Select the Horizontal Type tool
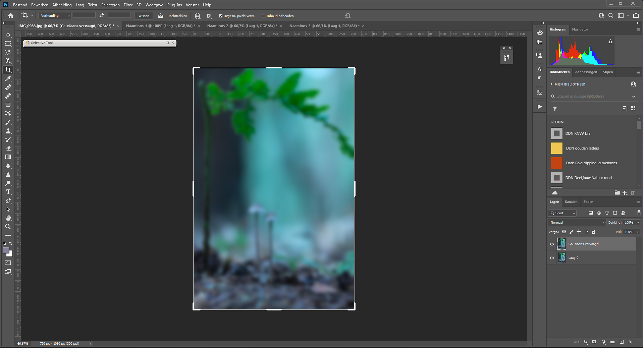This screenshot has height=348, width=644. pyautogui.click(x=8, y=192)
